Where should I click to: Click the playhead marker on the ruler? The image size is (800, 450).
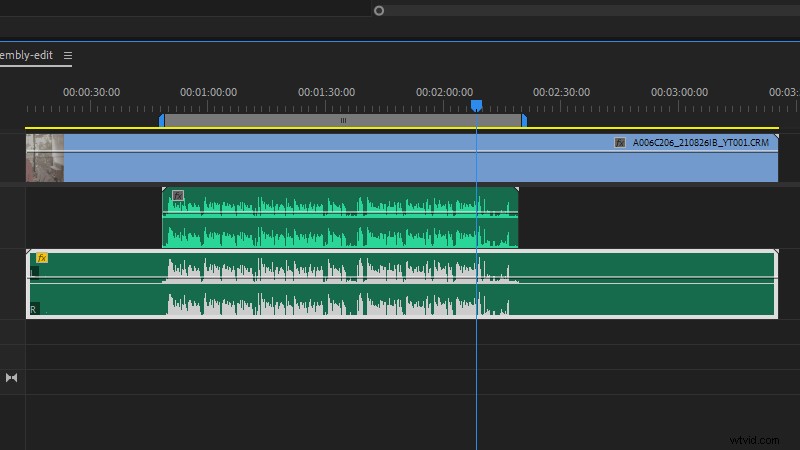tap(476, 106)
